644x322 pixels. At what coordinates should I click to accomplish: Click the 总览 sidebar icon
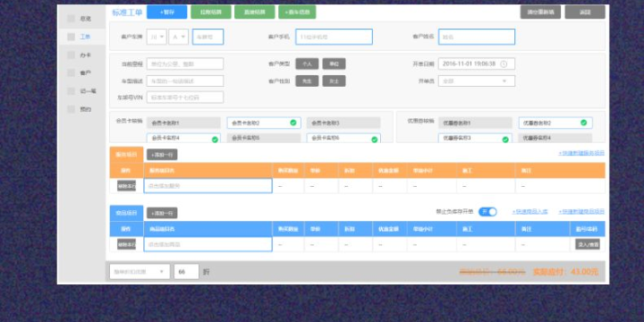coord(71,19)
